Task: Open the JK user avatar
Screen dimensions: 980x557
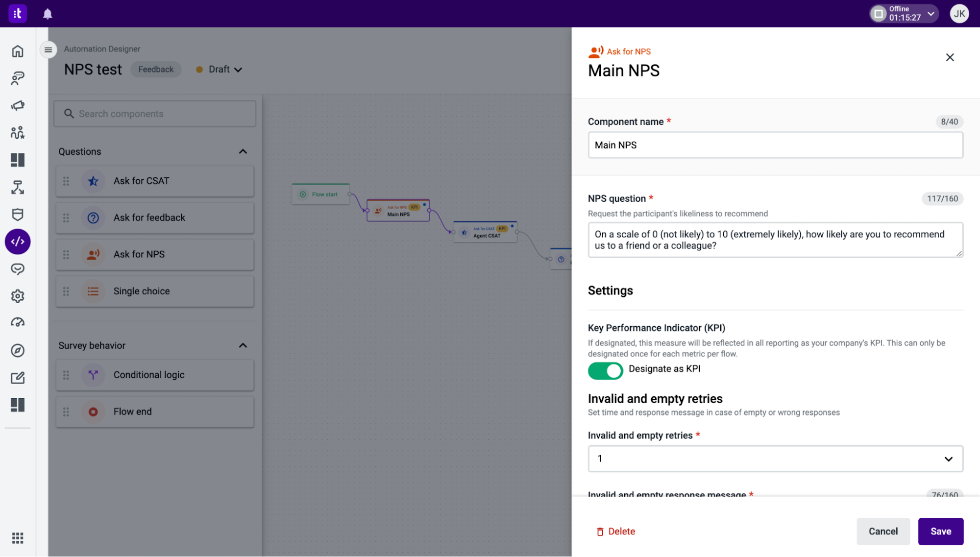Action: coord(959,14)
